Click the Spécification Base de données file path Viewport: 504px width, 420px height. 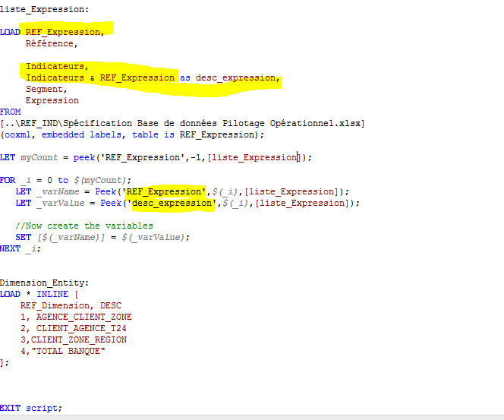pos(182,124)
